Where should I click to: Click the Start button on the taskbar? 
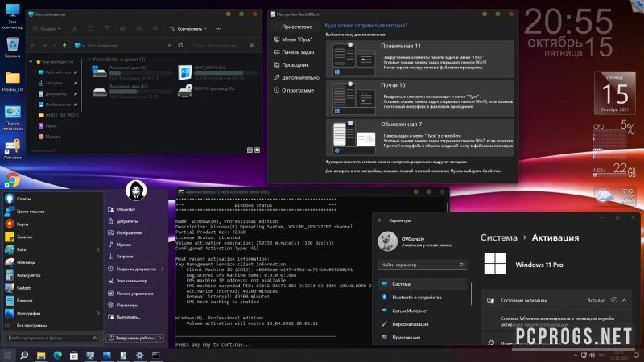coord(7,355)
